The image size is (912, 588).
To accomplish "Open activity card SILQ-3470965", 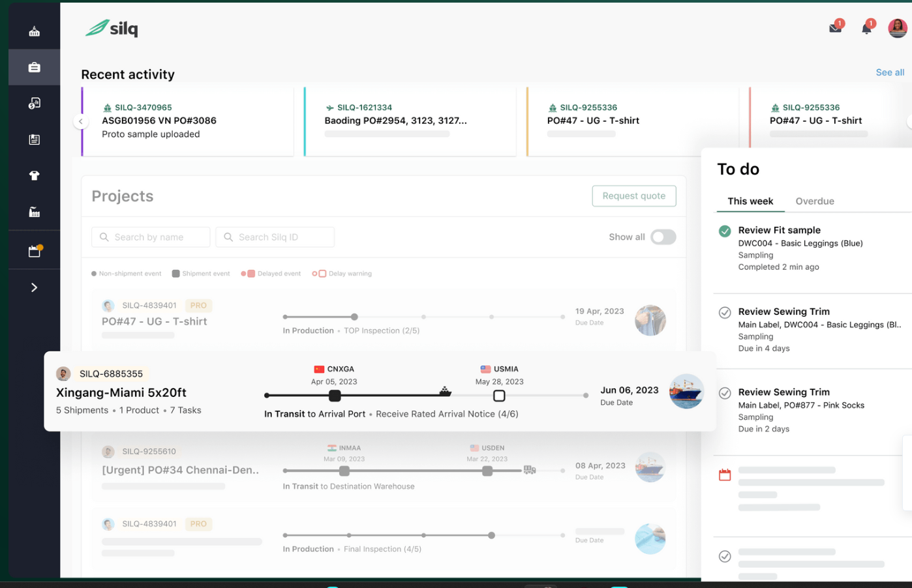I will pyautogui.click(x=187, y=121).
